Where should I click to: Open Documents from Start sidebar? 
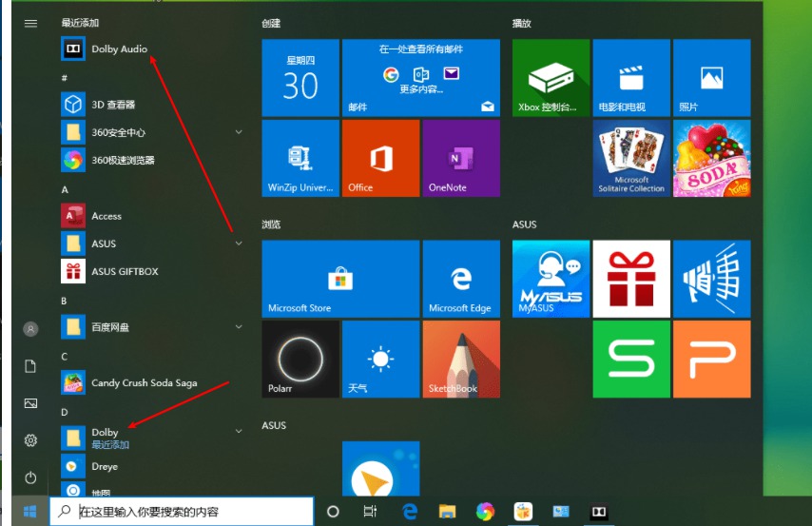(x=30, y=366)
